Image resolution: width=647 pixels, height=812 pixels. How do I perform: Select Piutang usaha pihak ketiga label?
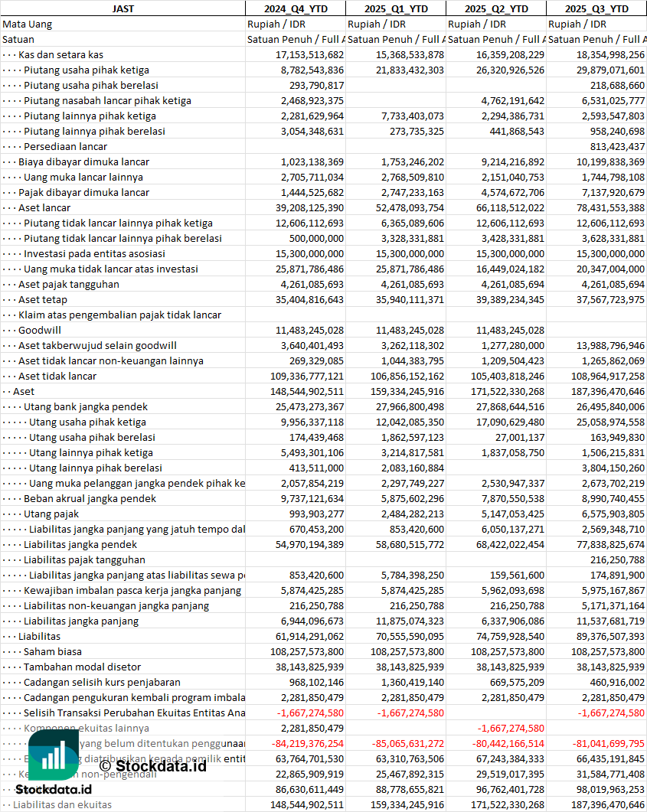(87, 70)
